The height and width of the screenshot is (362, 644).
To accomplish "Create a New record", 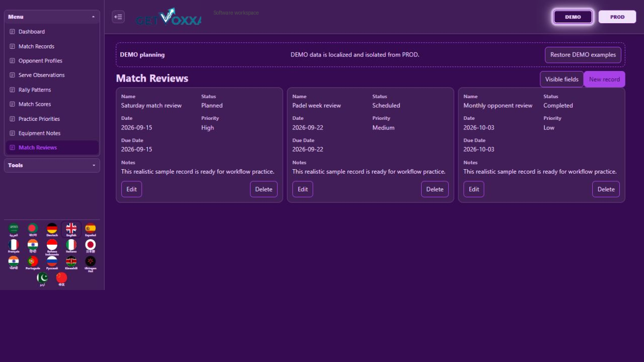I will (604, 79).
